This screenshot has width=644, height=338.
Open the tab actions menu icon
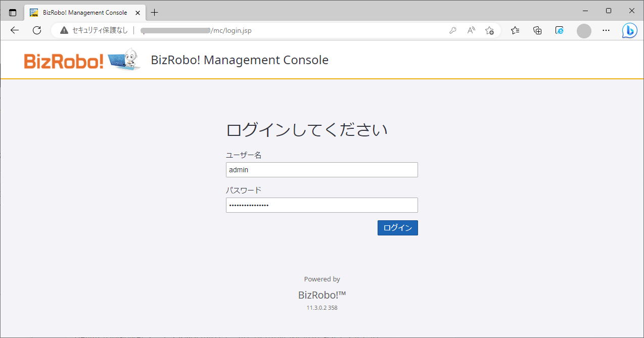13,12
